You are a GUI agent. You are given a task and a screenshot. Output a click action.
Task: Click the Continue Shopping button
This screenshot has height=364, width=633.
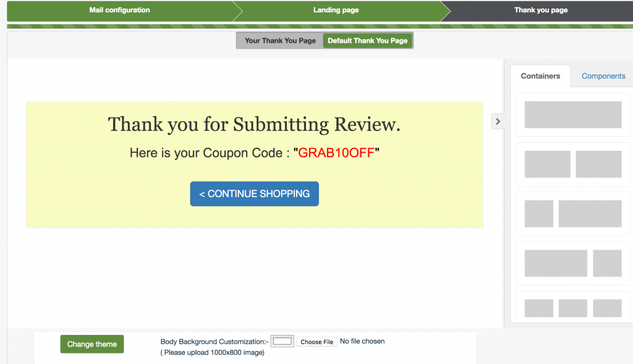(254, 193)
